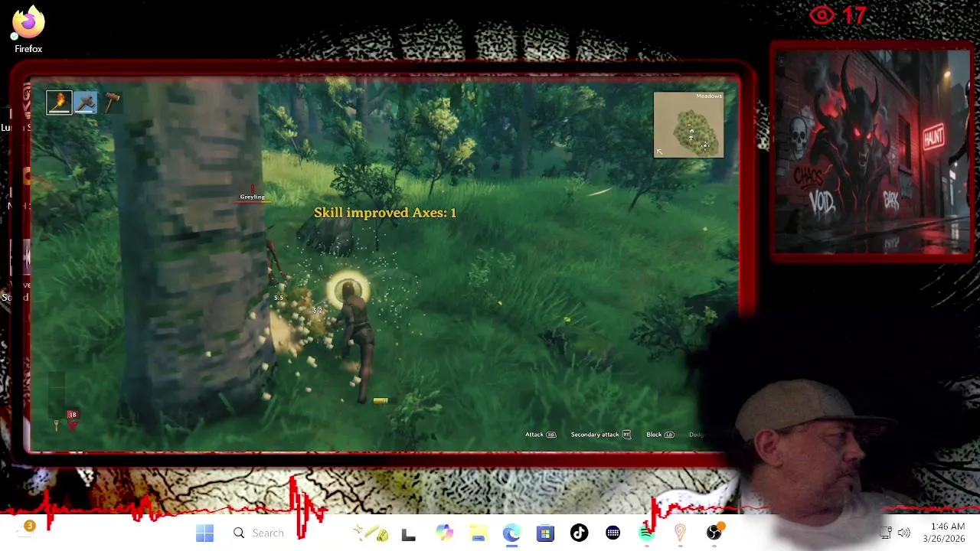This screenshot has height=551, width=980.
Task: Open TikTok from taskbar
Action: [x=579, y=533]
